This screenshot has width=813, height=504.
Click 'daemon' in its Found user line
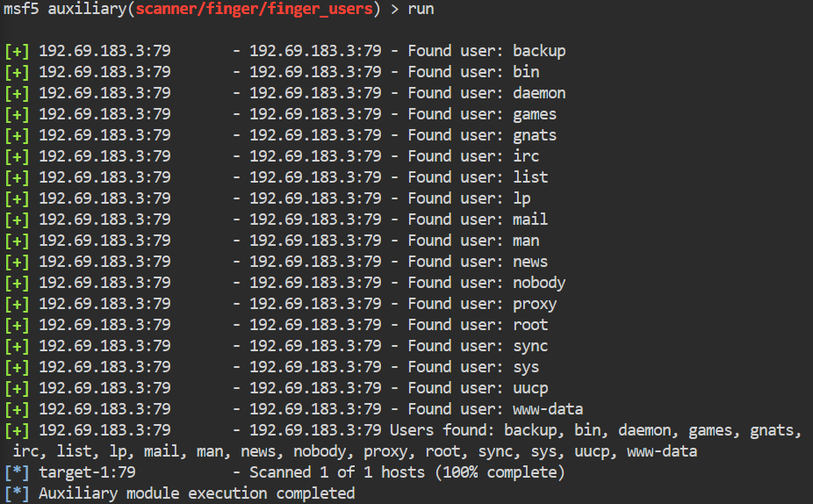(x=539, y=93)
